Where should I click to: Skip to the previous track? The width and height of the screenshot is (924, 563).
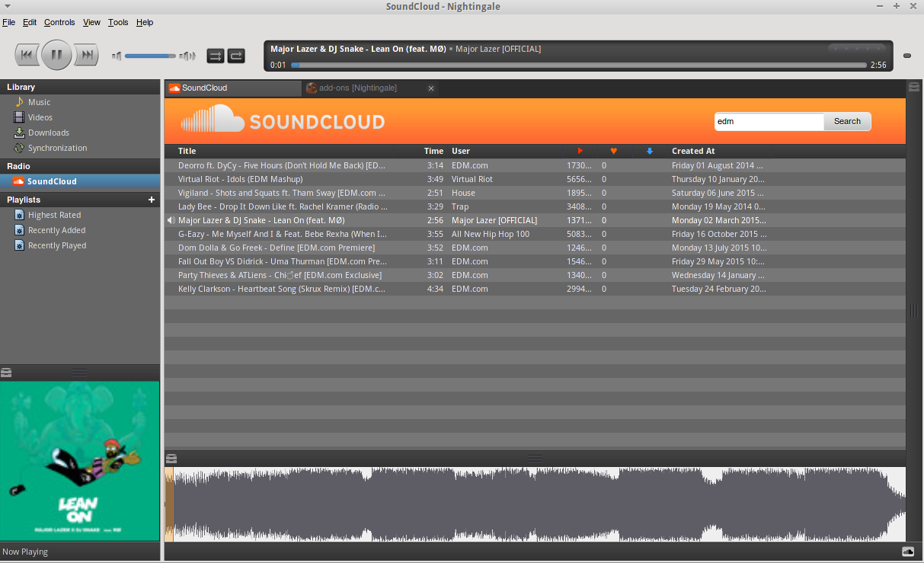coord(27,55)
